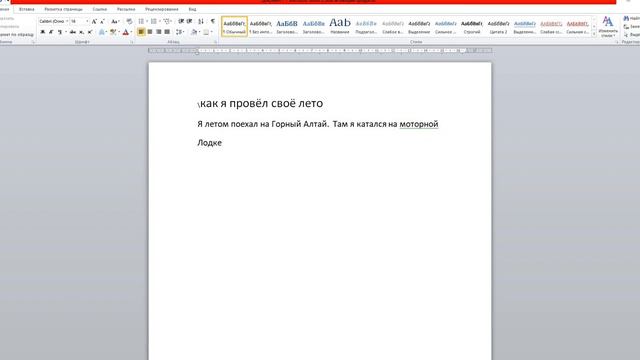Viewport: 640px width, 360px height.
Task: Open highlight color dropdown arrow
Action: click(119, 32)
